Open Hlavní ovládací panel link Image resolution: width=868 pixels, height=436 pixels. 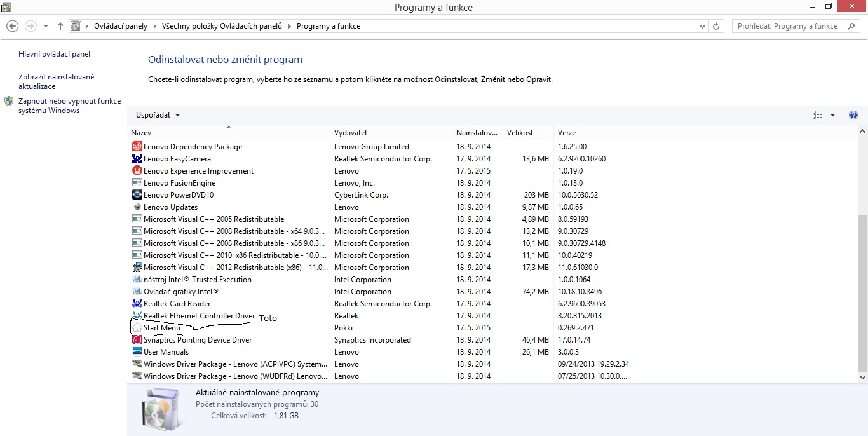55,55
